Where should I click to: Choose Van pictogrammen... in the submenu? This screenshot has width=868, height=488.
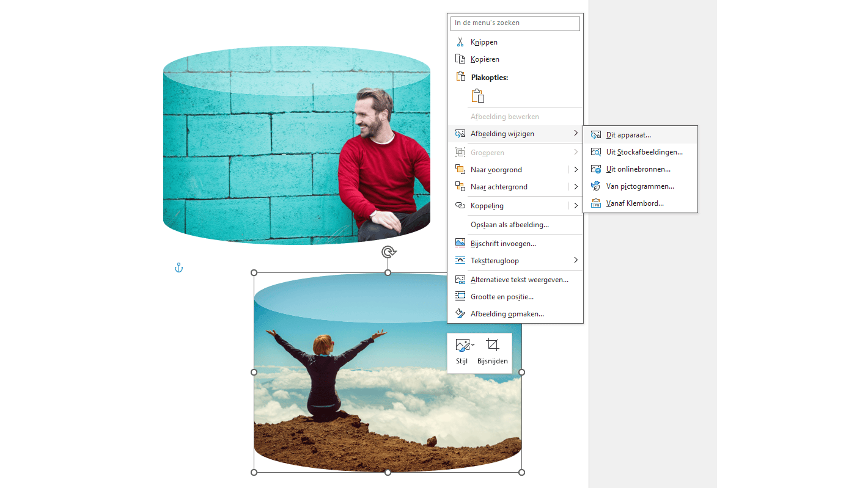coord(640,186)
